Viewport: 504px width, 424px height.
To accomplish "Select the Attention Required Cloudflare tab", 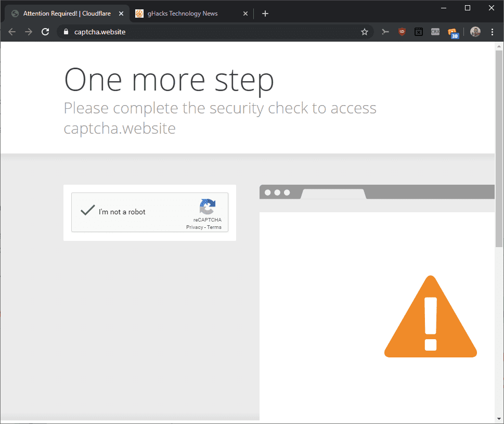I will 65,14.
